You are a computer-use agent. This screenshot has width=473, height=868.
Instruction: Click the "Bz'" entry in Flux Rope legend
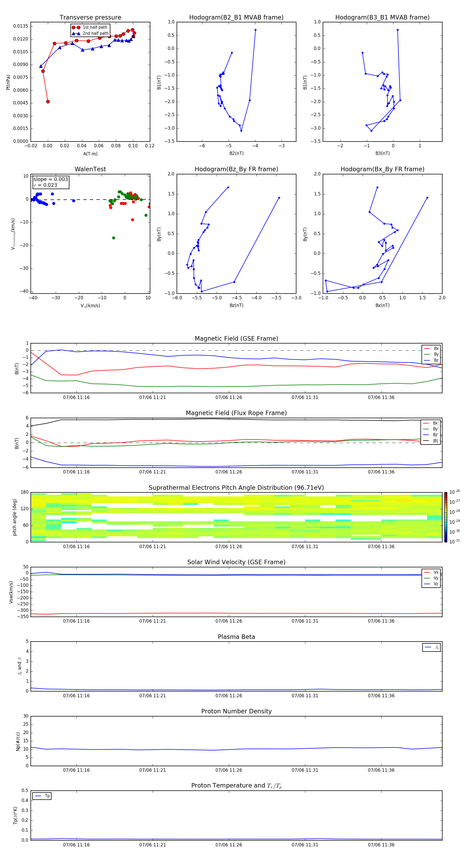(x=431, y=435)
